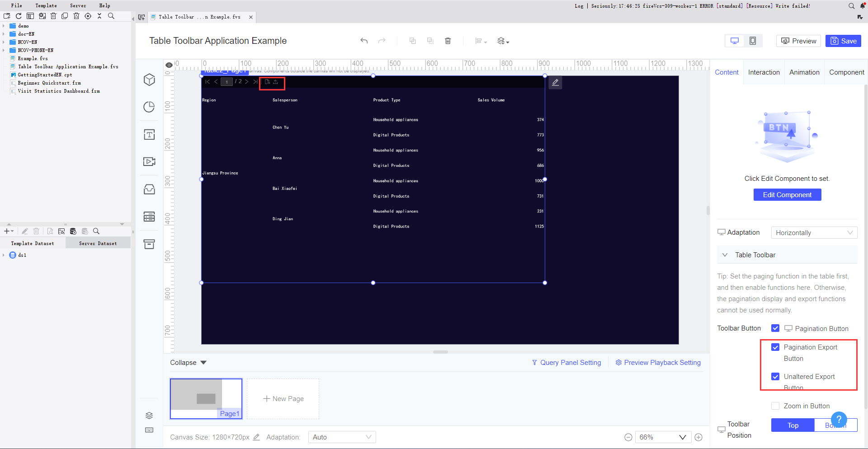Open the alignment options dropdown
Viewport: 868px width, 449px height.
point(481,41)
